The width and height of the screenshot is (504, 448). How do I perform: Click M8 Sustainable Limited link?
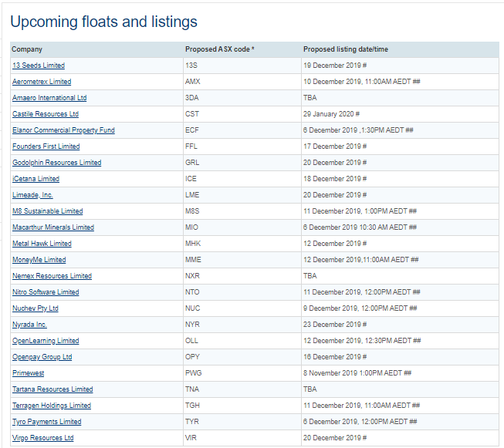(48, 211)
